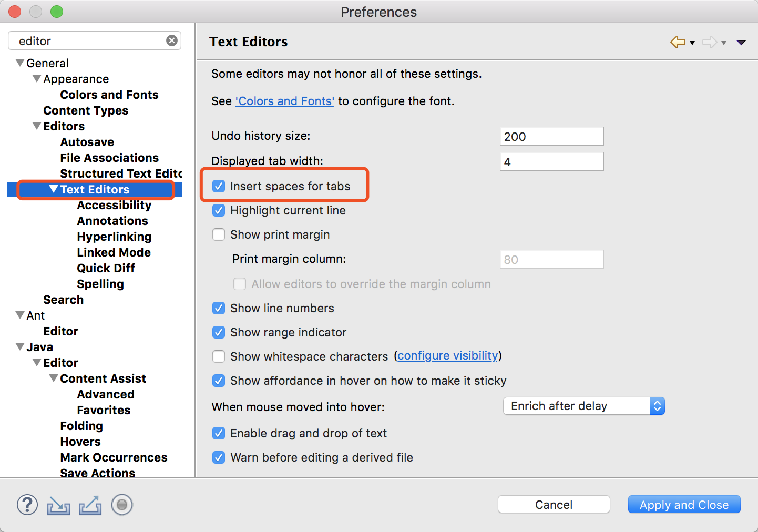Screen dimensions: 758x532
Task: Enable Show print margin checkbox
Action: point(219,234)
